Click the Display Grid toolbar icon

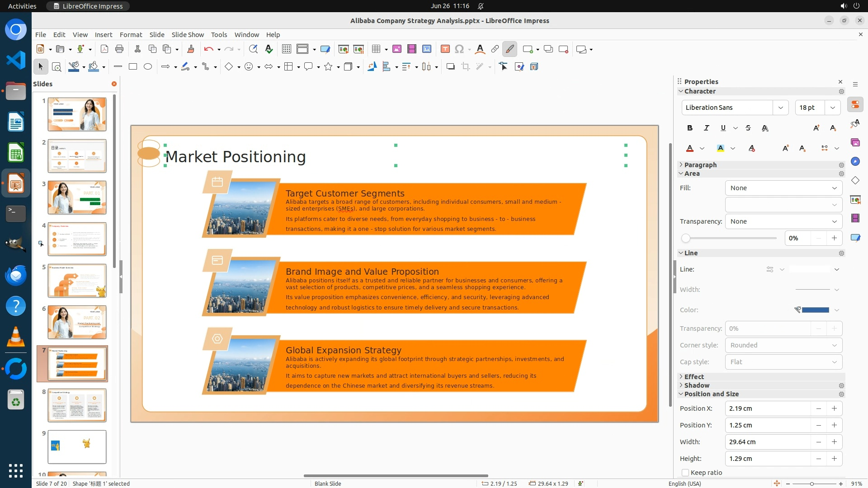(x=286, y=49)
